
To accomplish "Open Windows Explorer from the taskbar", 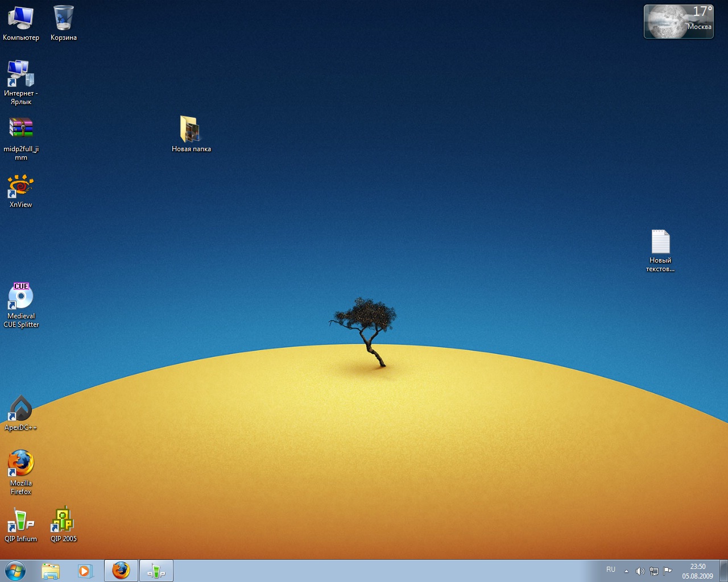I will 51,571.
